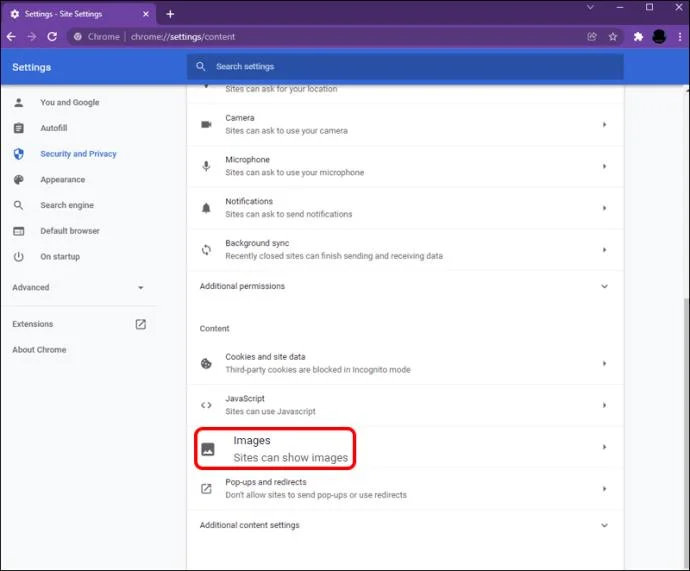Viewport: 690px width, 571px height.
Task: Click the JavaScript code brackets icon
Action: tap(206, 405)
